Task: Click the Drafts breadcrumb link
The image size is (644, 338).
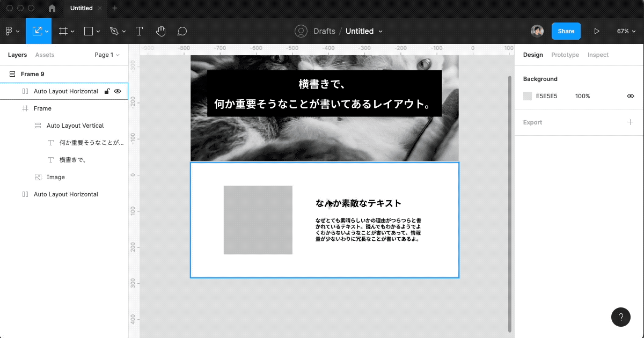Action: pyautogui.click(x=324, y=31)
